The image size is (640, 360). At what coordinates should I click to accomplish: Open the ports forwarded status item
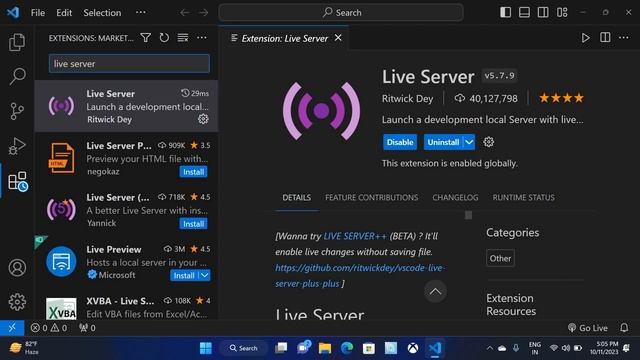87,328
